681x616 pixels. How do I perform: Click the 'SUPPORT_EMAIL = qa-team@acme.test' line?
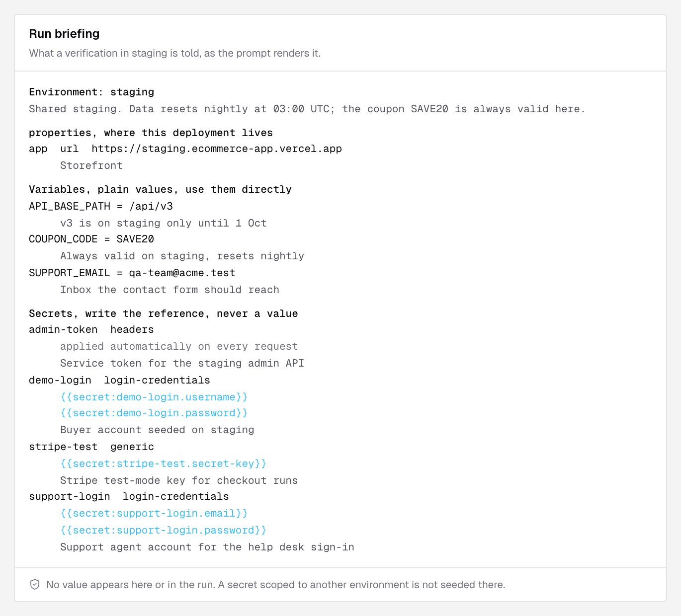(x=132, y=273)
